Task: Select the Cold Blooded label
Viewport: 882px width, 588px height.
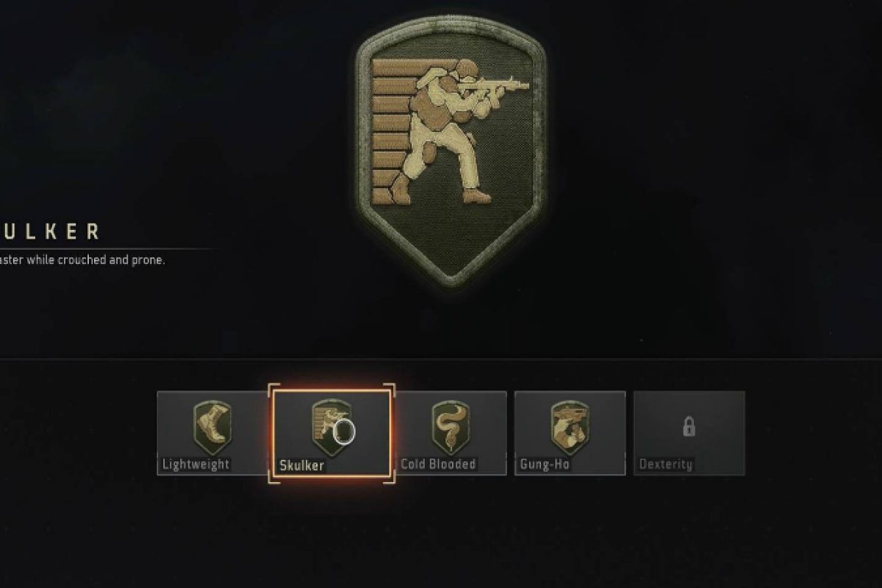Action: (438, 465)
